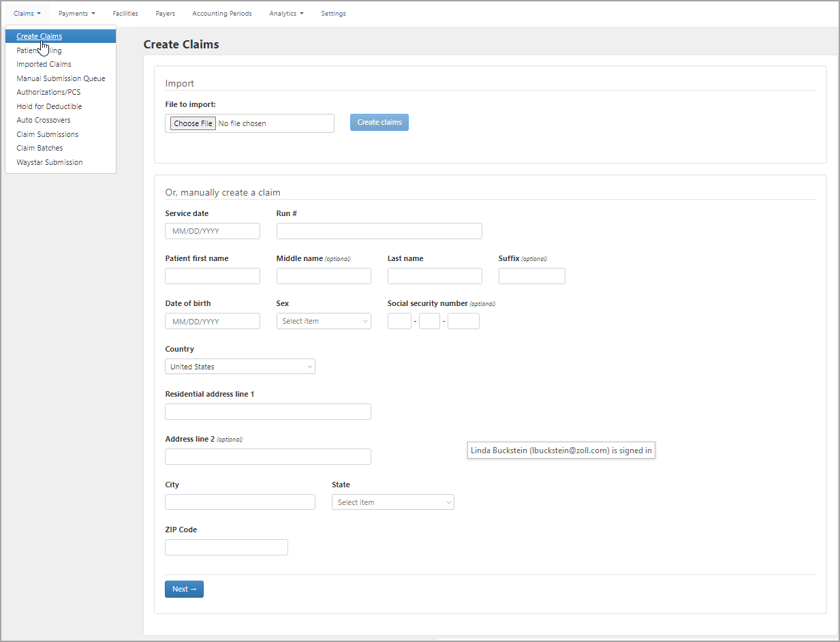
Task: Click the Next button
Action: click(x=184, y=589)
